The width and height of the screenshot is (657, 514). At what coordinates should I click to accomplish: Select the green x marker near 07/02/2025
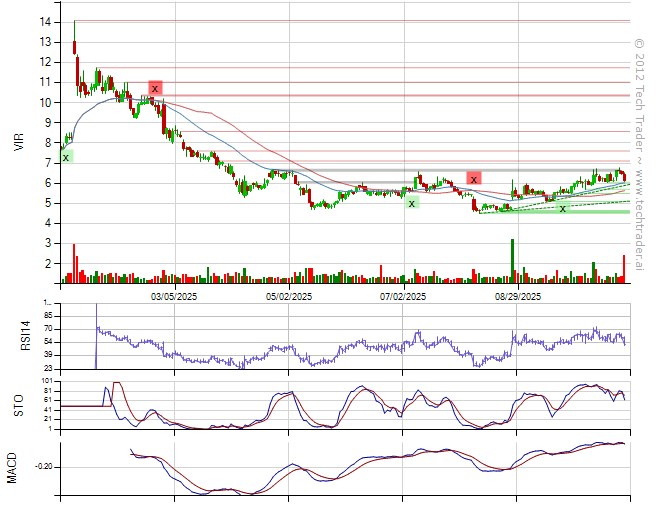tap(412, 203)
